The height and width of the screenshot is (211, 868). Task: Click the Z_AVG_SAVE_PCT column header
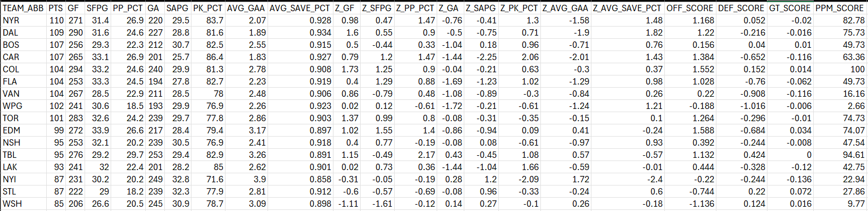pyautogui.click(x=628, y=8)
